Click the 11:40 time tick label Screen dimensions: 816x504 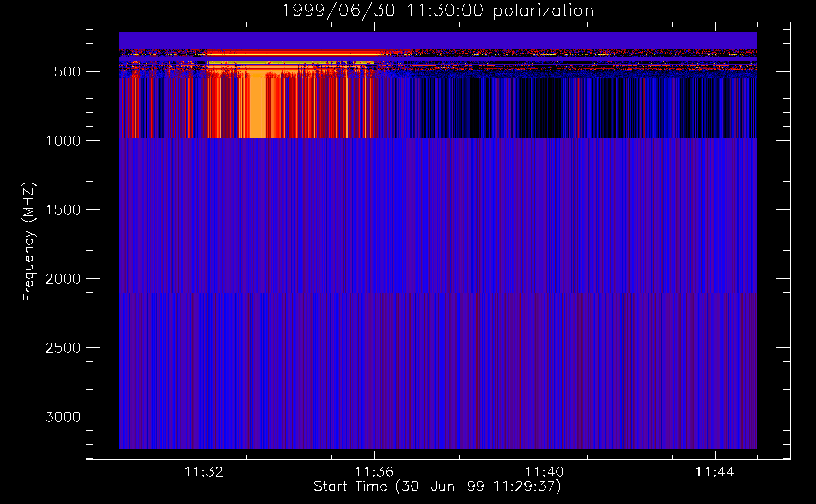[x=545, y=472]
